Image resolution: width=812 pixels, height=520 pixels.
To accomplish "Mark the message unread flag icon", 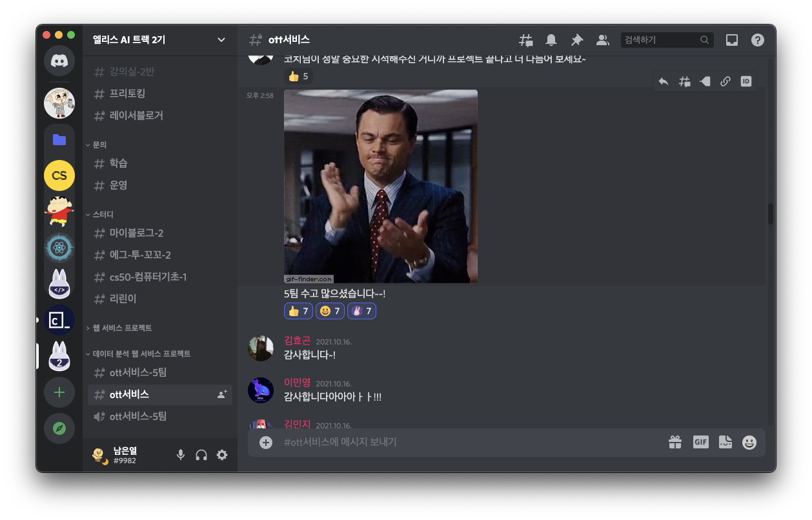I will (x=705, y=81).
